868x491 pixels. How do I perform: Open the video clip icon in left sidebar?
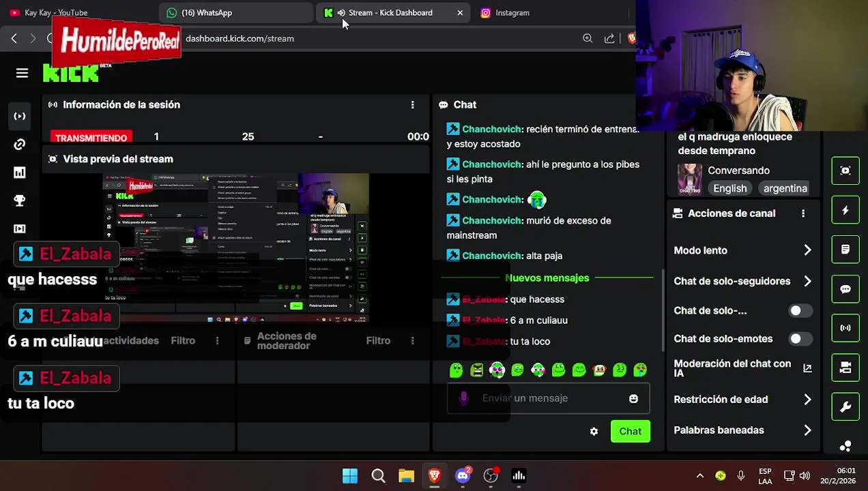20,228
